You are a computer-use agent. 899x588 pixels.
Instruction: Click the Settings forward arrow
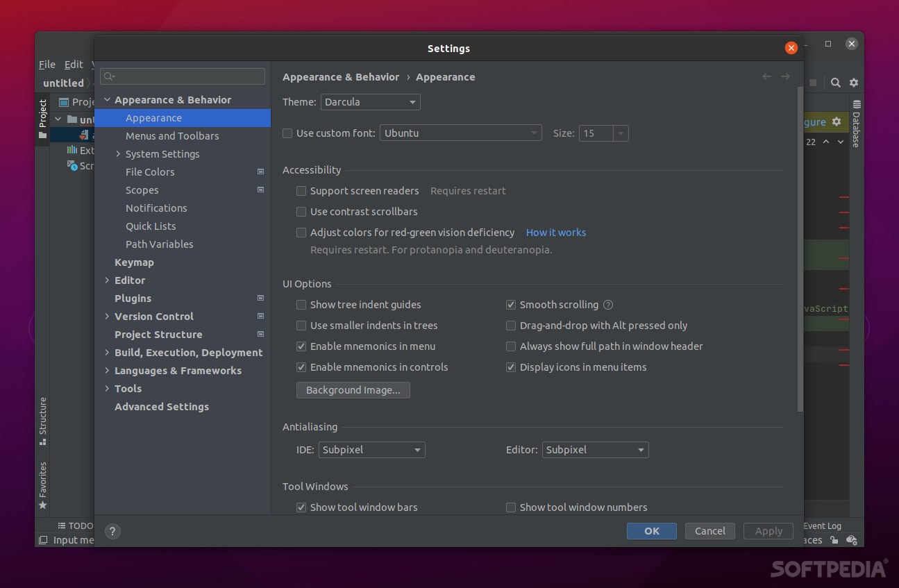point(785,77)
